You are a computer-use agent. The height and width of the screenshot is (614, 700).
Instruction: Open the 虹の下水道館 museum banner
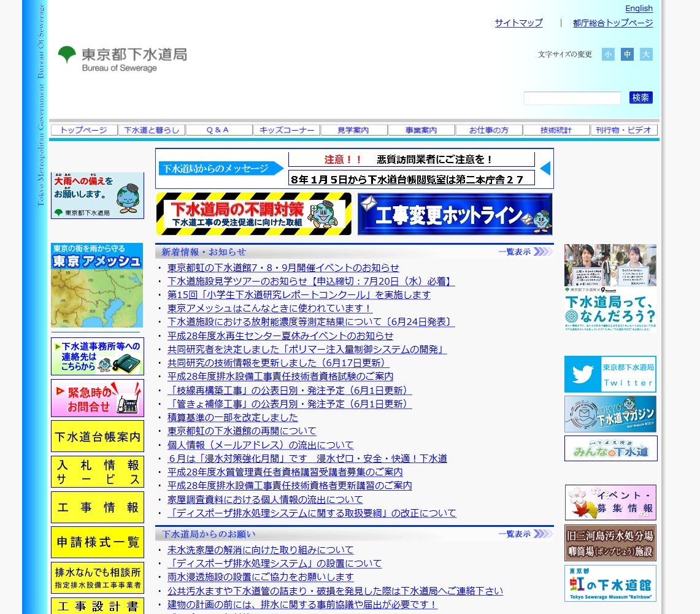coord(610,583)
